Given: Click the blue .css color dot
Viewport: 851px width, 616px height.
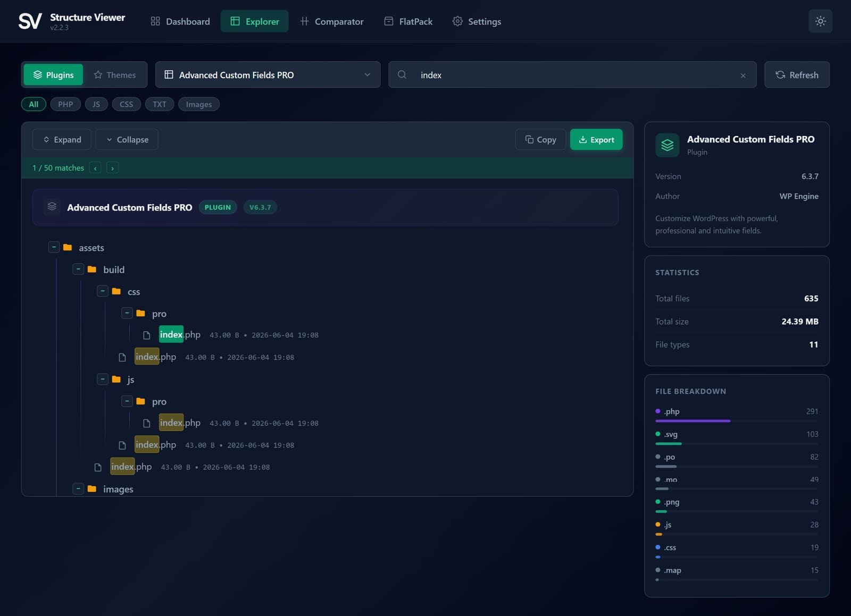Looking at the screenshot, I should 658,547.
